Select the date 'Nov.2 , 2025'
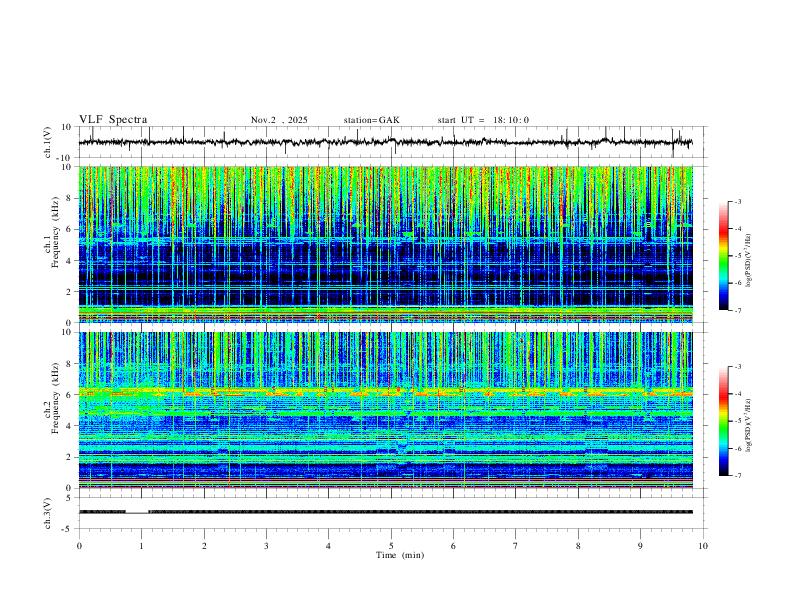792x612 pixels. click(x=279, y=120)
